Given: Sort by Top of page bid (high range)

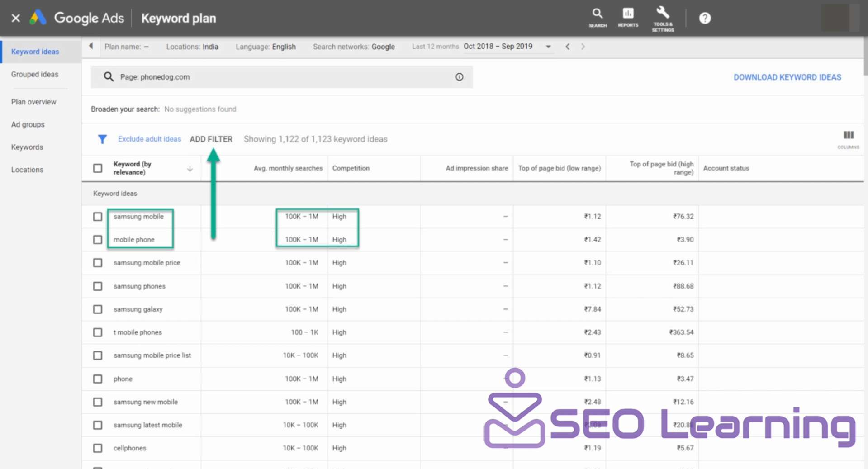Looking at the screenshot, I should pos(661,168).
